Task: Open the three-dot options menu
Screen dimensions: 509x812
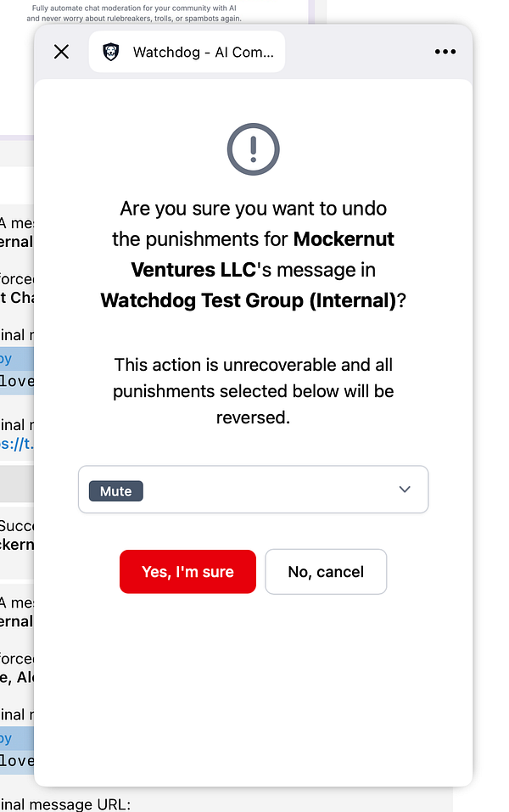Action: pyautogui.click(x=445, y=51)
